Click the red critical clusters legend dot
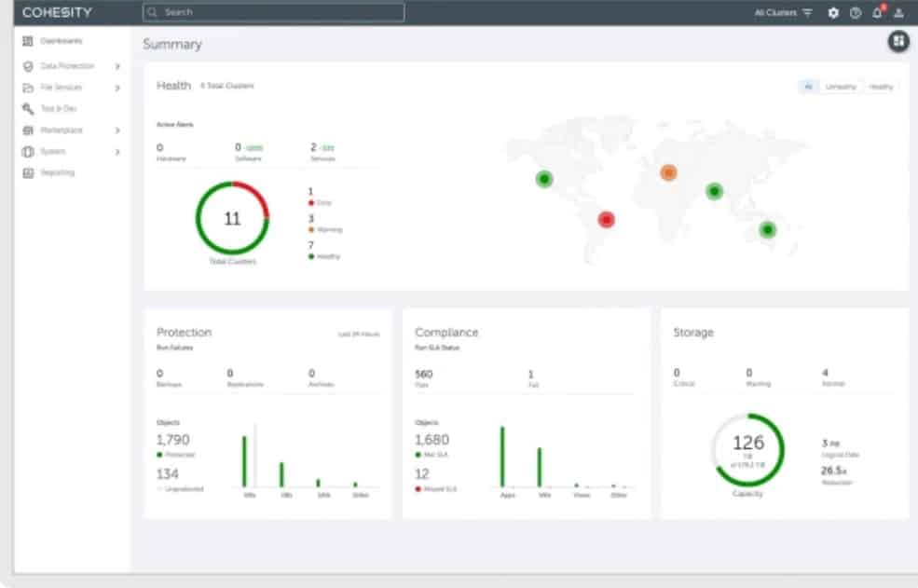Image resolution: width=918 pixels, height=588 pixels. coord(311,203)
